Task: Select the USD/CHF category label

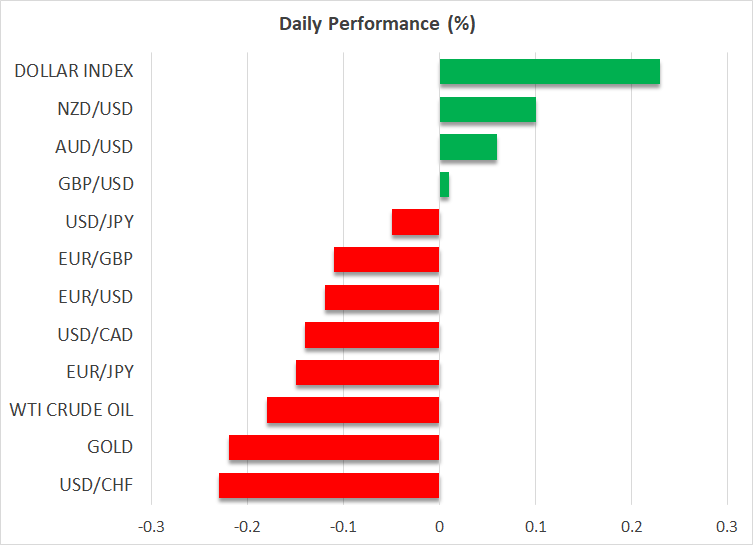Action: (98, 485)
